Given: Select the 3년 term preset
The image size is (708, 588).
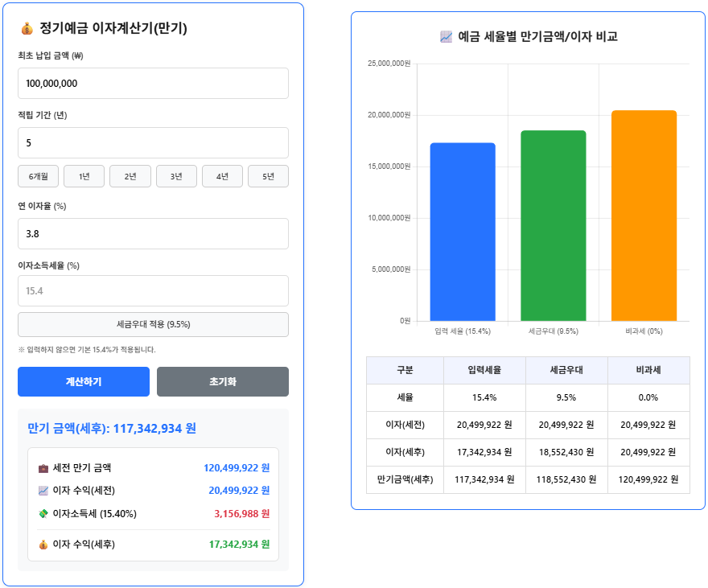Looking at the screenshot, I should click(175, 175).
